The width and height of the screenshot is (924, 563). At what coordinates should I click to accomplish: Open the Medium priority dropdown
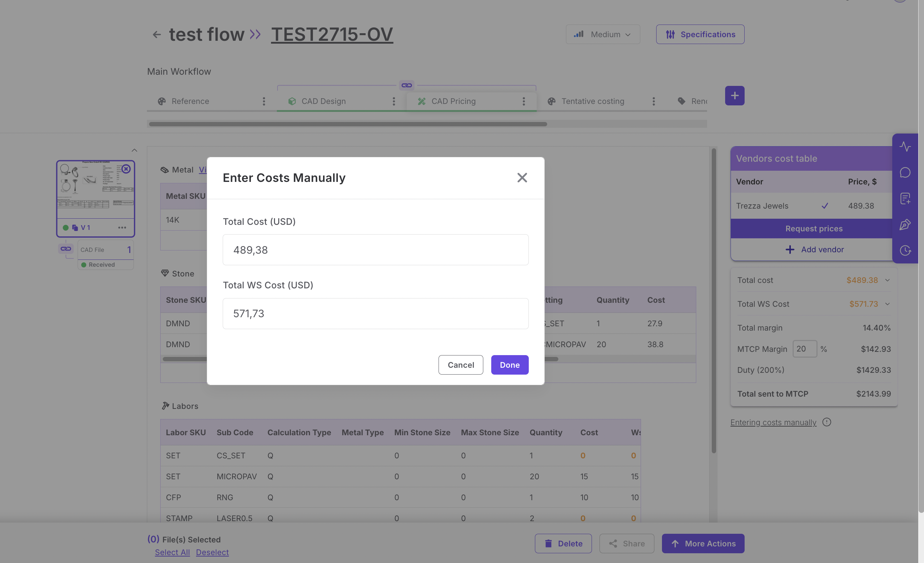pyautogui.click(x=603, y=35)
